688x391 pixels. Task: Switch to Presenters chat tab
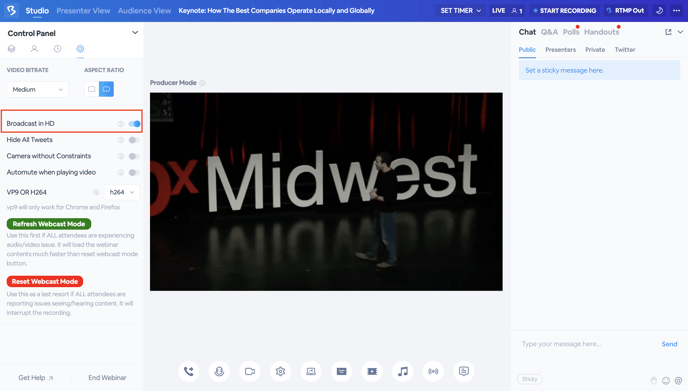pyautogui.click(x=560, y=50)
